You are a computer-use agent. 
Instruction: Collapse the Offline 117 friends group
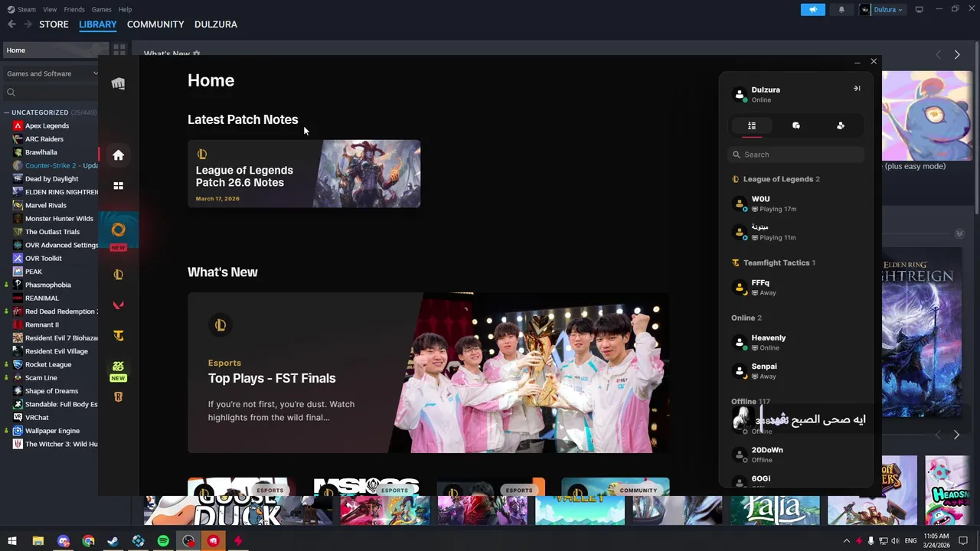coord(750,401)
